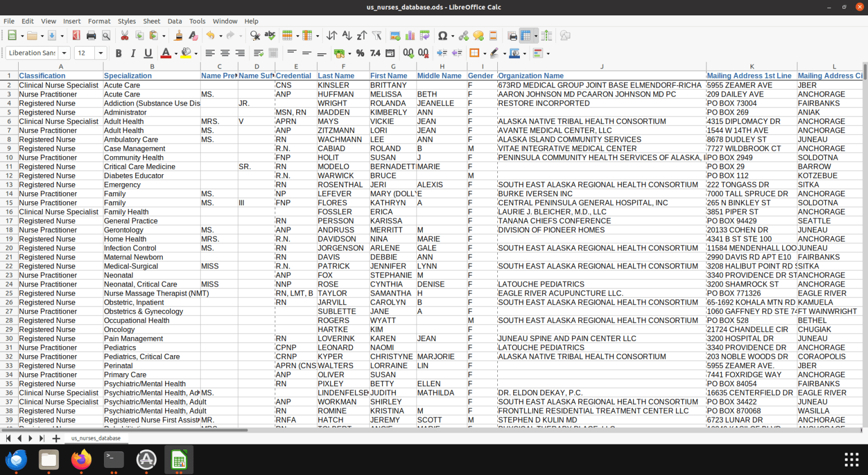Run the spelling checker
Screen dimensions: 868x475
270,35
